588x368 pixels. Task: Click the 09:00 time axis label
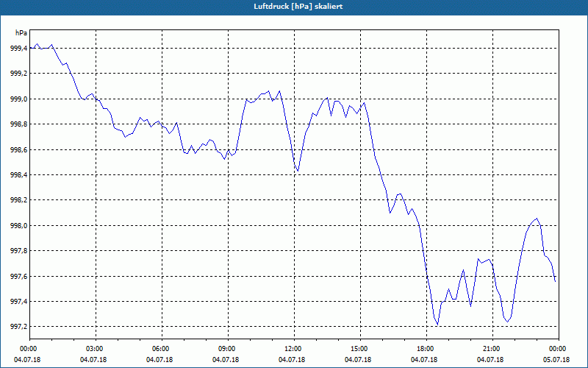(228, 349)
